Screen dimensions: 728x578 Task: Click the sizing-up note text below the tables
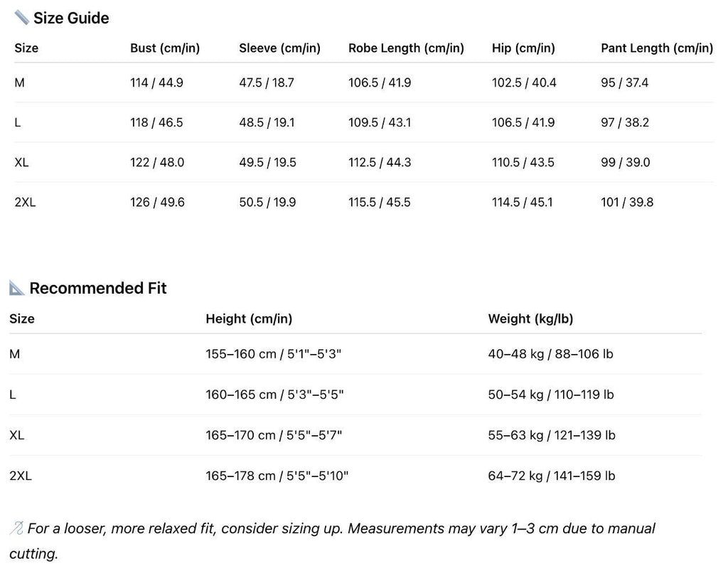pos(341,529)
